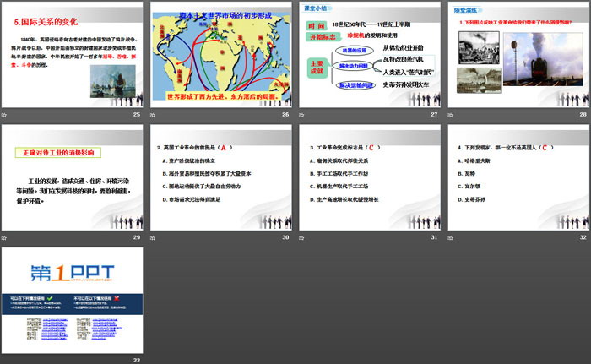Click the animation star icon under slide 25

click(4, 114)
